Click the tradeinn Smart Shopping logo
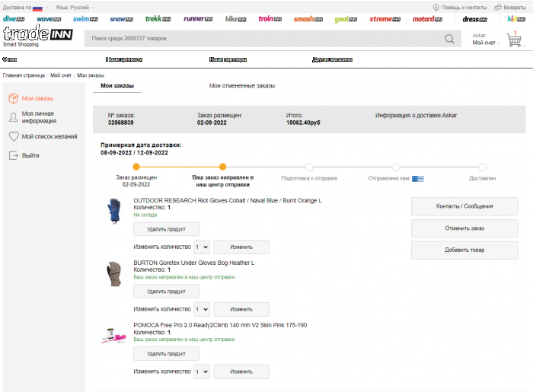Screen dimensions: 533x392 tap(37, 36)
